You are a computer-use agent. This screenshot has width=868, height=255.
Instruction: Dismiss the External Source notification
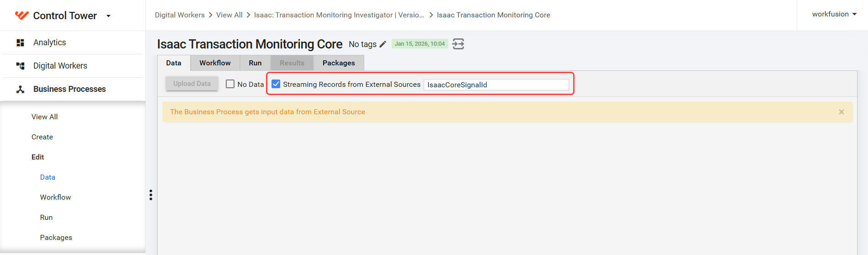click(841, 112)
